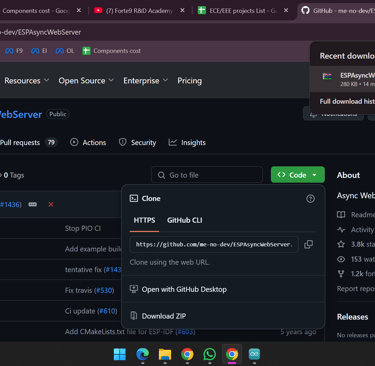Open Arduino IDE from the taskbar
Image resolution: width=375 pixels, height=366 pixels.
(x=254, y=354)
